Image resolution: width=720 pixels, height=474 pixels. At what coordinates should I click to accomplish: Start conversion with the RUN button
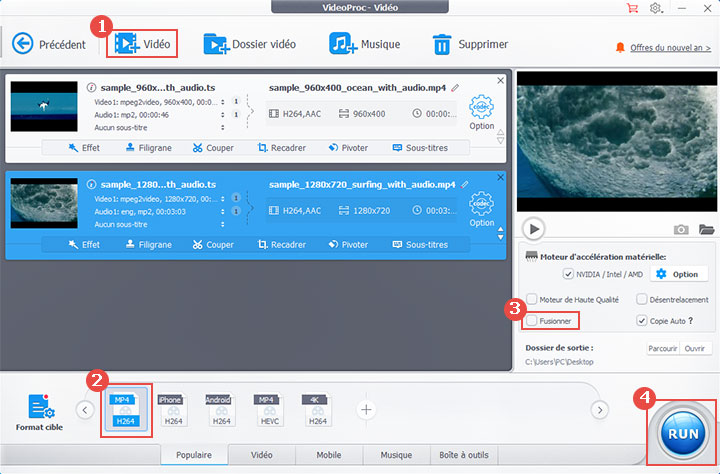click(683, 433)
